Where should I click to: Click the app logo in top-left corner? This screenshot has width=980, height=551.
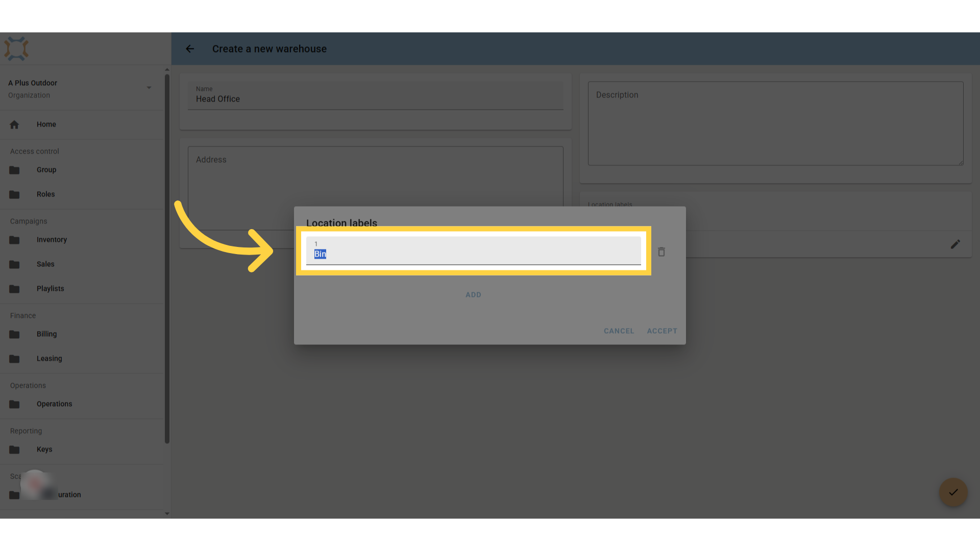[16, 49]
